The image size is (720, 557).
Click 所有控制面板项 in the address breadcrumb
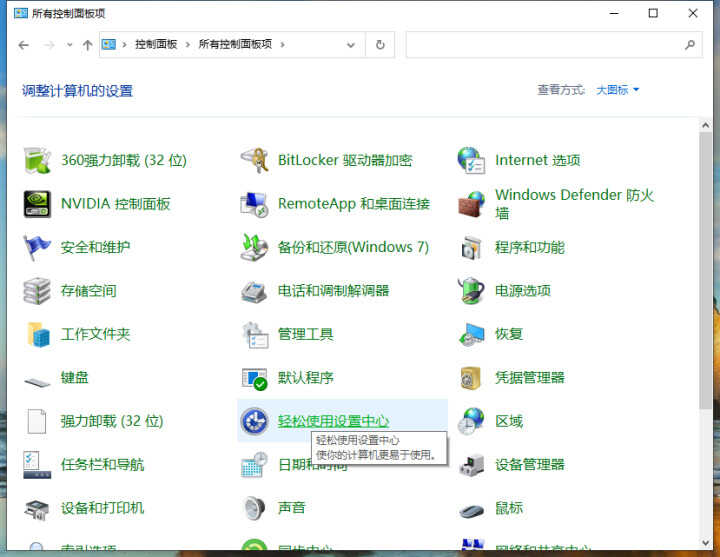(x=236, y=45)
